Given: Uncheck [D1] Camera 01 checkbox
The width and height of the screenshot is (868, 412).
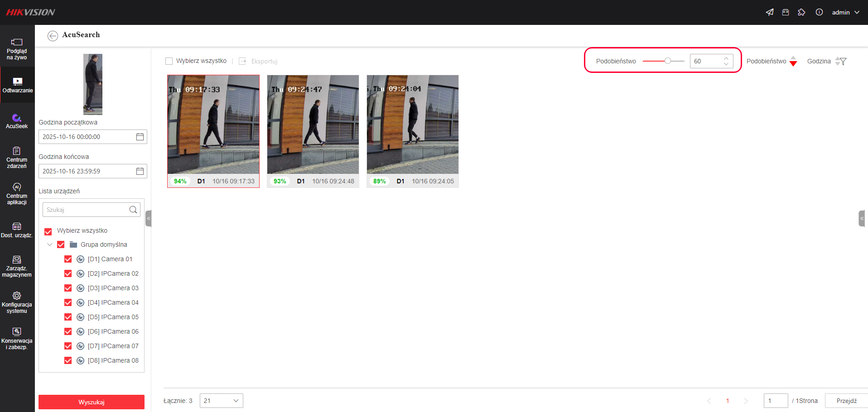Looking at the screenshot, I should click(68, 259).
